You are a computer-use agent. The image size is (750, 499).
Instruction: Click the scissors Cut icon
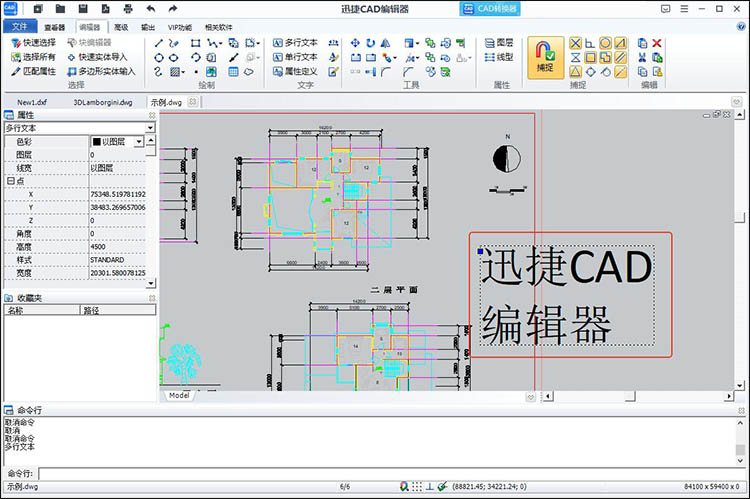click(x=642, y=57)
